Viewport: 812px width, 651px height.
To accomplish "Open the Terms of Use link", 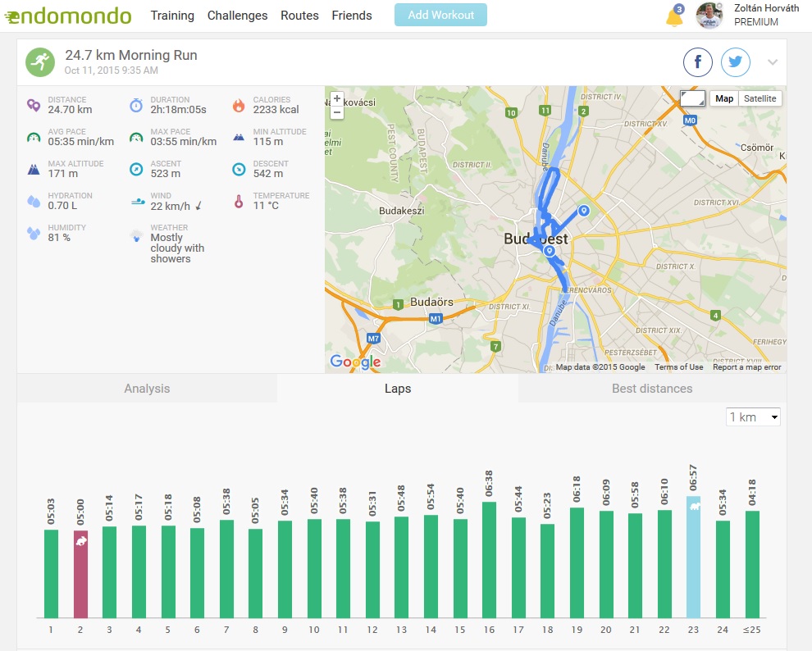I will [679, 366].
